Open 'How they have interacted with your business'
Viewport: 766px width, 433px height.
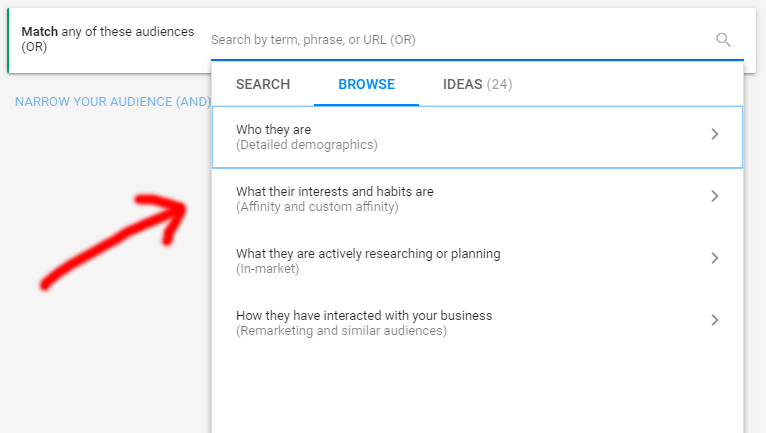coord(364,315)
